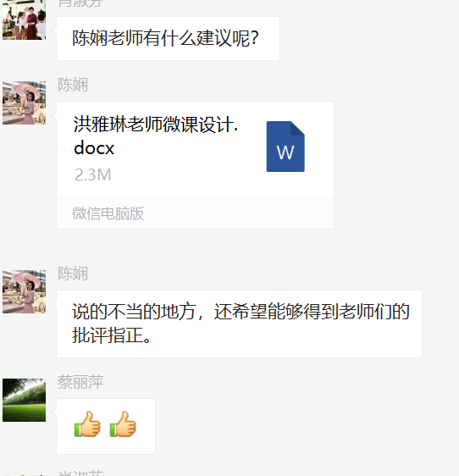The image size is (459, 476).
Task: Open 陈娴's avatar beside the 批评指正 message
Action: click(x=25, y=291)
